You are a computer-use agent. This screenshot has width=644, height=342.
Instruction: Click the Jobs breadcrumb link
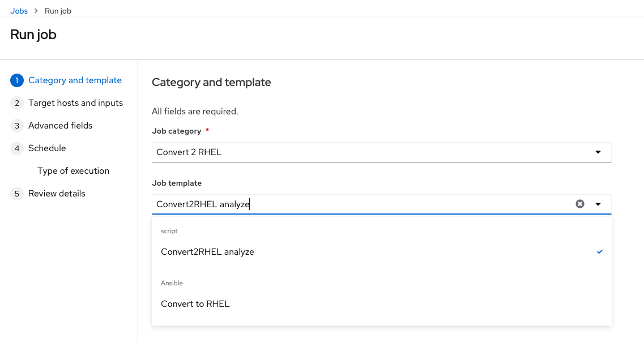coord(19,11)
